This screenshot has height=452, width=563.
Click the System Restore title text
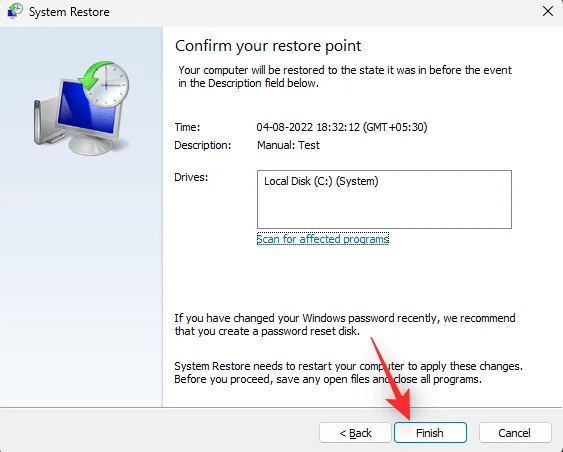69,12
